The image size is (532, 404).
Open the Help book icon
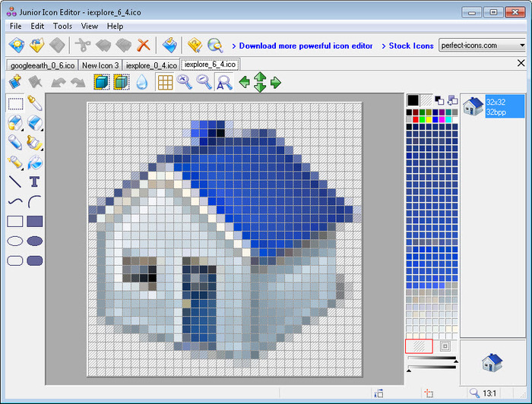[195, 45]
